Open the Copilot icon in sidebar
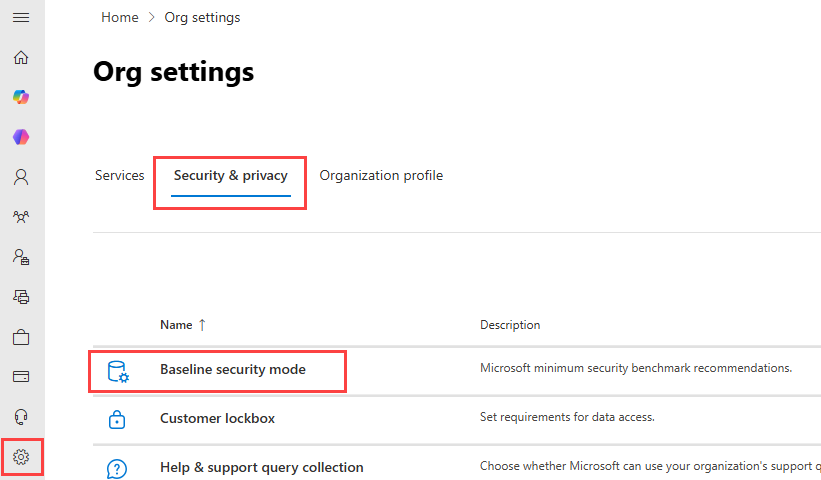This screenshot has width=821, height=480. point(21,97)
